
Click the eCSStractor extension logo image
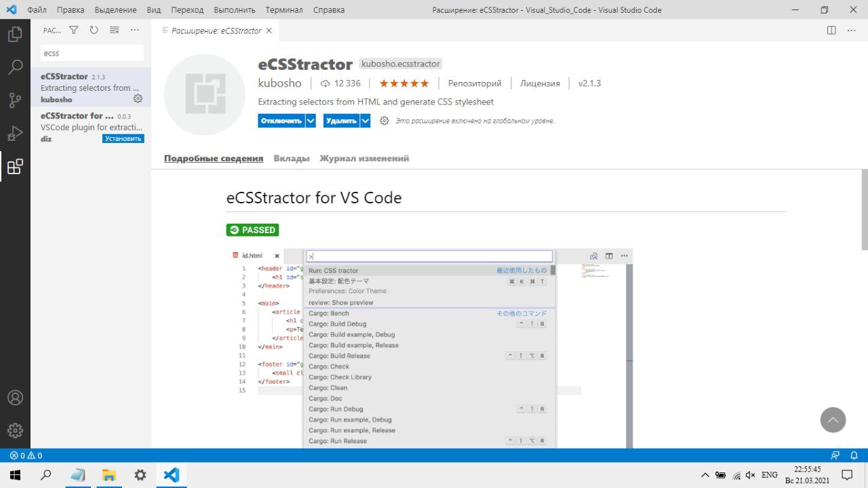[x=205, y=94]
